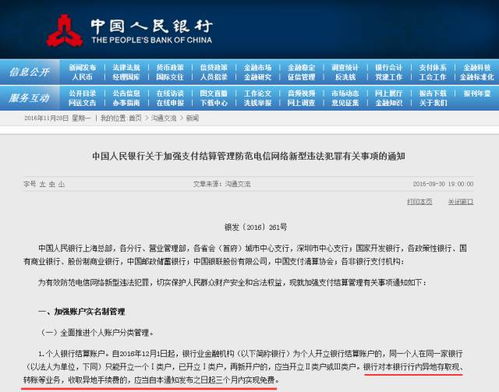Open 关于我们 page

[x=433, y=103]
